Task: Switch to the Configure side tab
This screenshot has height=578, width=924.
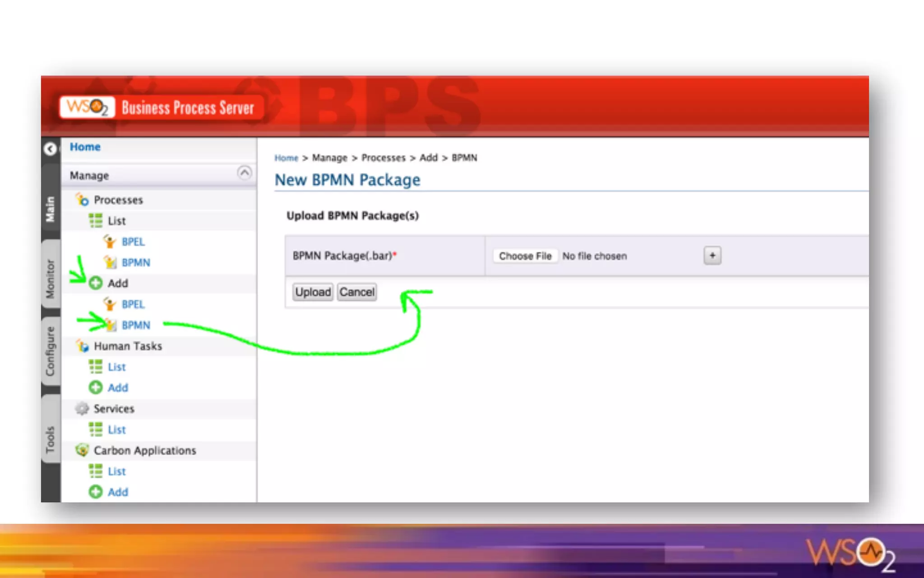Action: coord(50,351)
